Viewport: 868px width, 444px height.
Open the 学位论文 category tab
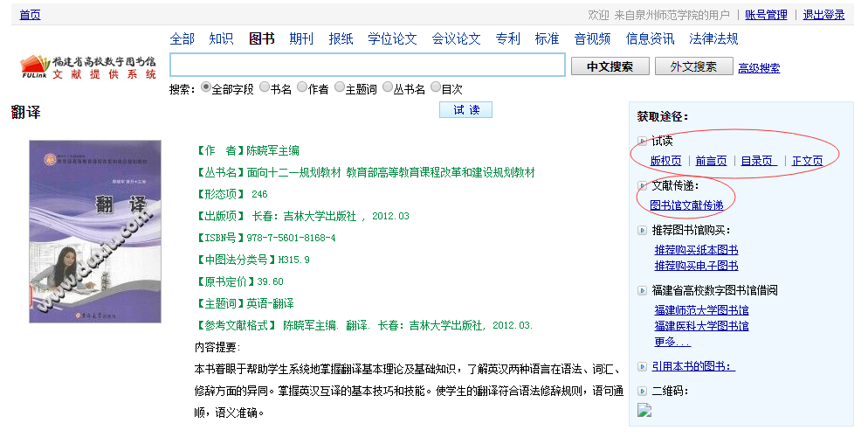pyautogui.click(x=392, y=38)
